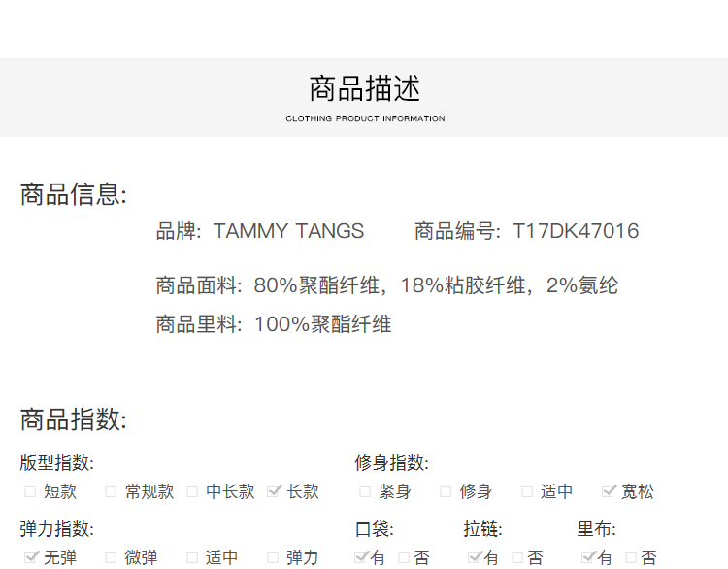This screenshot has height=569, width=728.
Task: Uncheck 有 checkbox under 口袋
Action: click(x=361, y=557)
